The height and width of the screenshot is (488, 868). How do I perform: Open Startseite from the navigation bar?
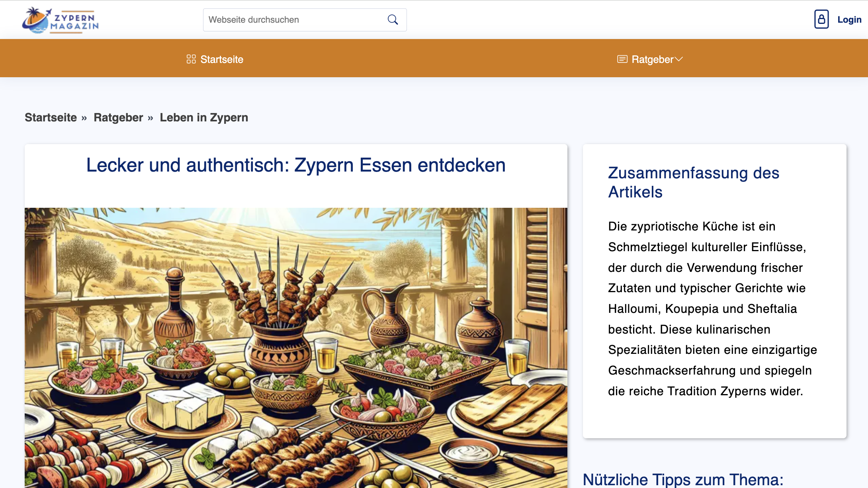pos(221,59)
